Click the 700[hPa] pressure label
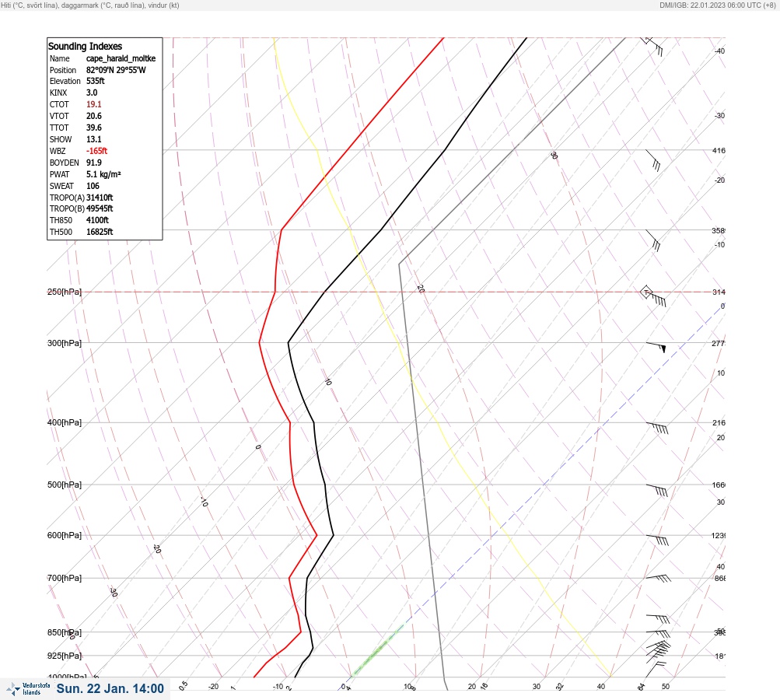Viewport: 780px width, 700px height. click(x=65, y=578)
